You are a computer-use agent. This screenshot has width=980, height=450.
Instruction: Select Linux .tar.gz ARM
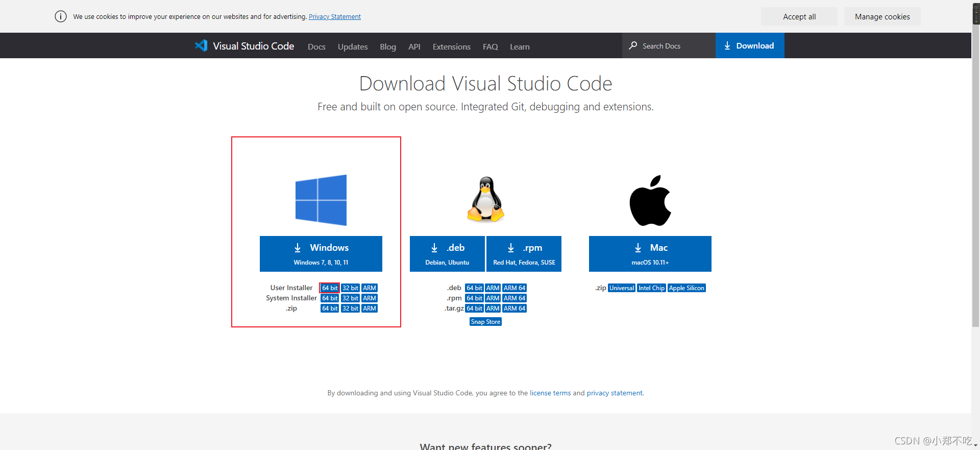click(x=493, y=309)
